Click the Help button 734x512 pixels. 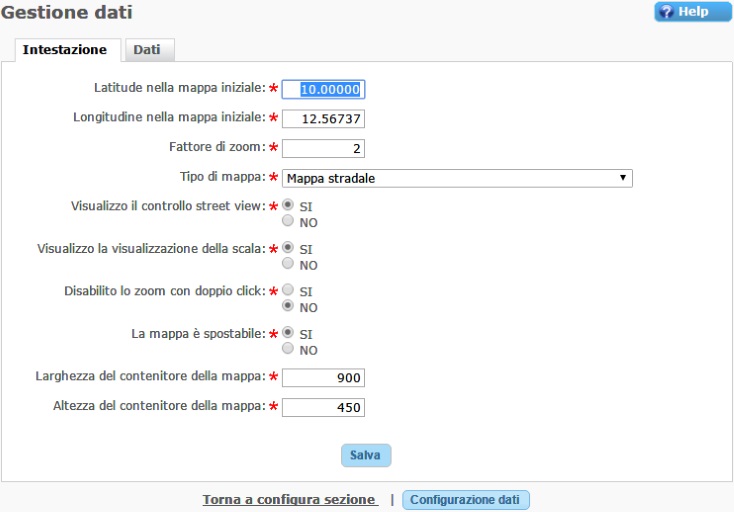point(693,12)
